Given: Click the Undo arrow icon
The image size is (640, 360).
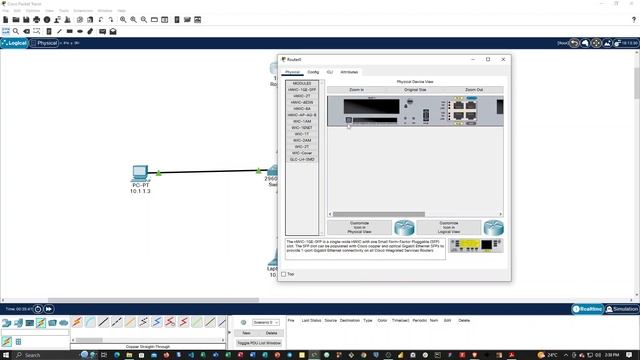Looking at the screenshot, I should pyautogui.click(x=101, y=20).
